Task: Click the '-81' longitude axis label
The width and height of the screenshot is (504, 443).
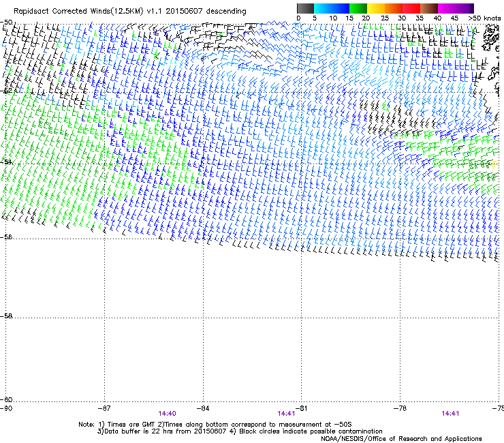Action: [301, 408]
